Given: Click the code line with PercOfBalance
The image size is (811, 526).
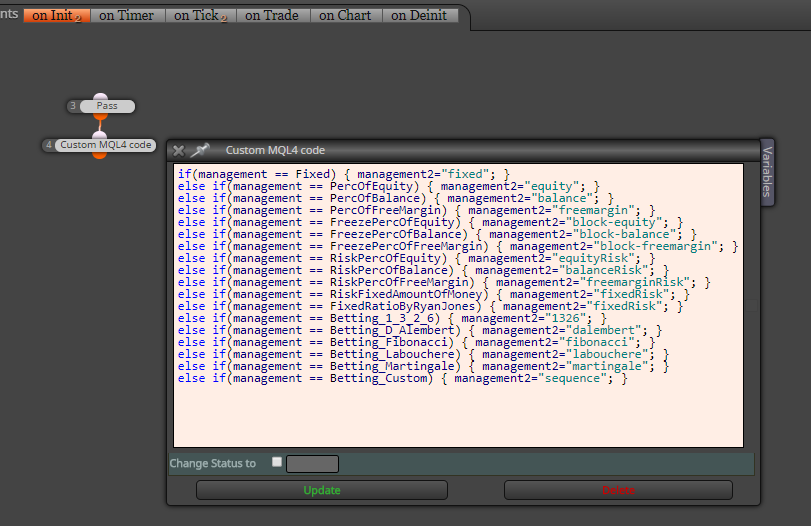Looking at the screenshot, I should (x=396, y=199).
